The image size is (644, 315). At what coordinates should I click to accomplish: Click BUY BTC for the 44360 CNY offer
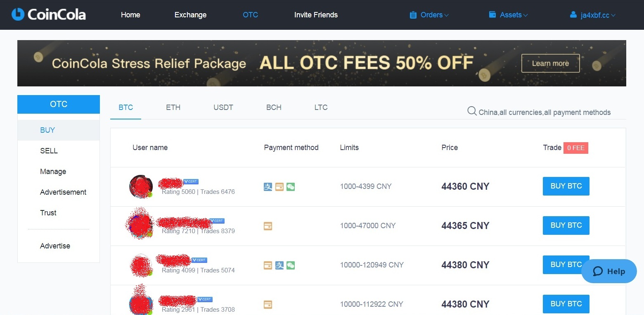tap(566, 186)
